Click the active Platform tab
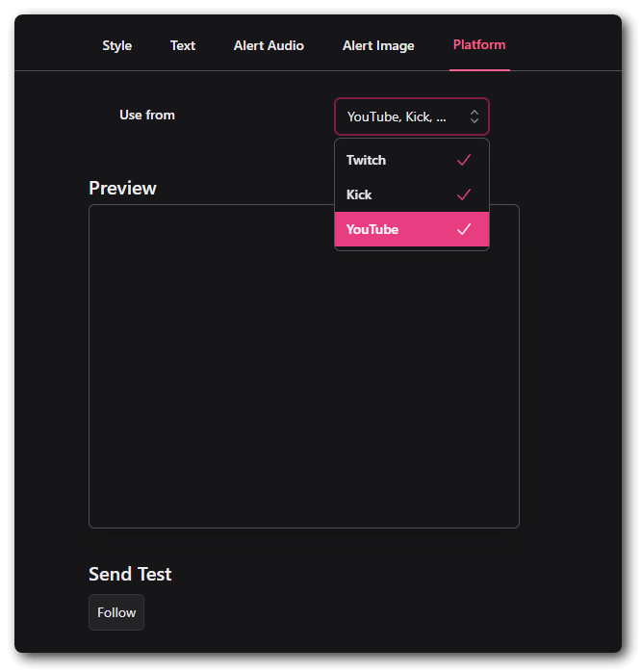 pos(479,44)
